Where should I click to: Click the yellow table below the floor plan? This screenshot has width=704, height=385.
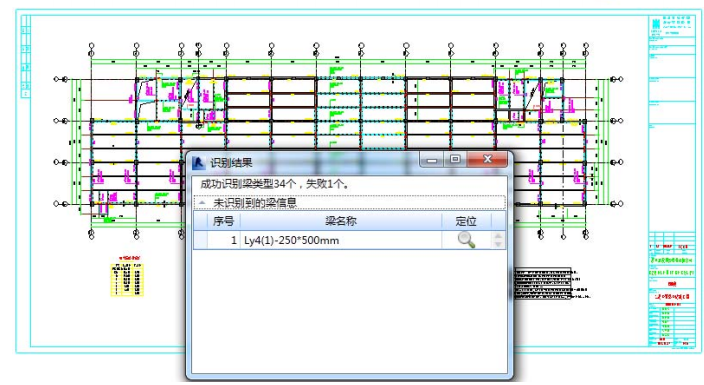coord(127,279)
